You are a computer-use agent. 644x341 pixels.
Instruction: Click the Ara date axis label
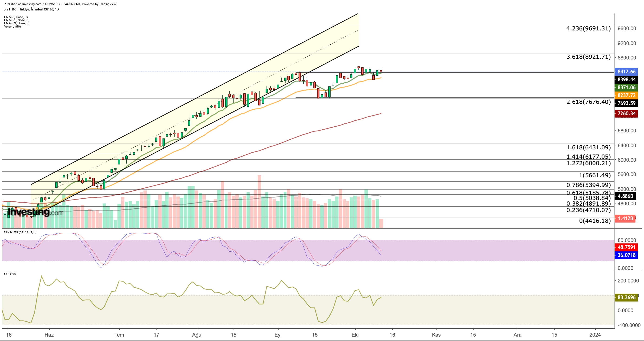click(x=517, y=335)
